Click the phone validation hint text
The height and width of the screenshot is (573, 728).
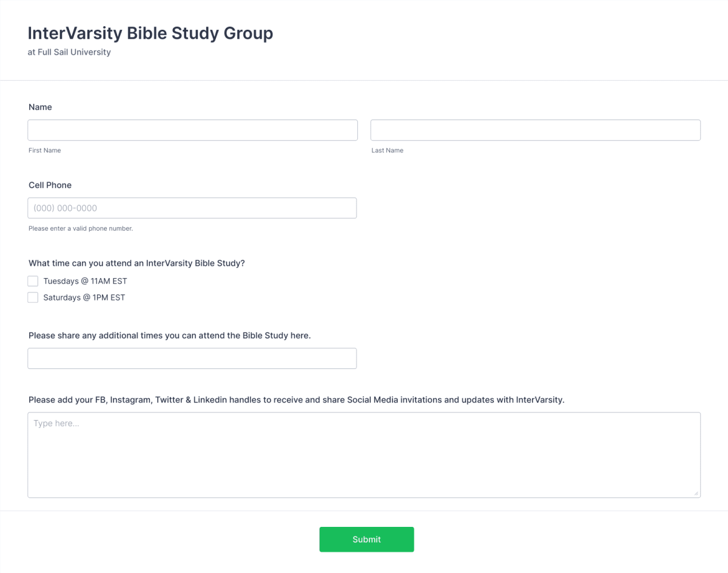coord(81,228)
